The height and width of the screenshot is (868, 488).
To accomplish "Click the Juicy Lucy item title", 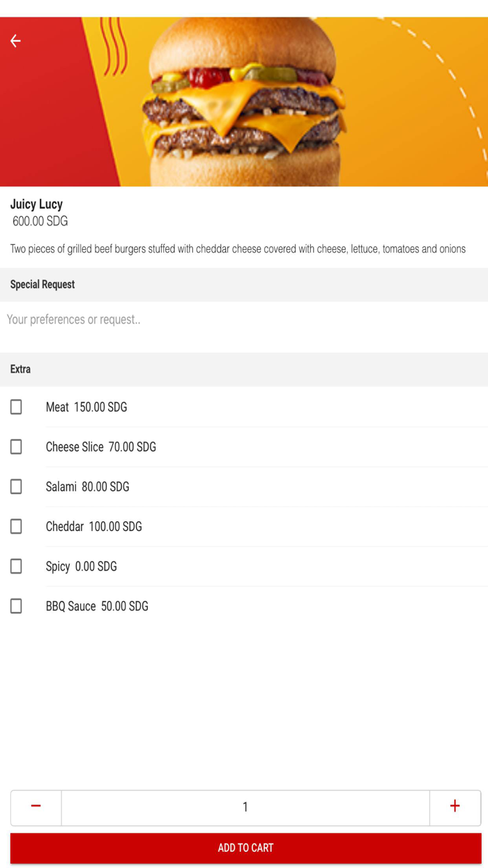I will [x=36, y=204].
